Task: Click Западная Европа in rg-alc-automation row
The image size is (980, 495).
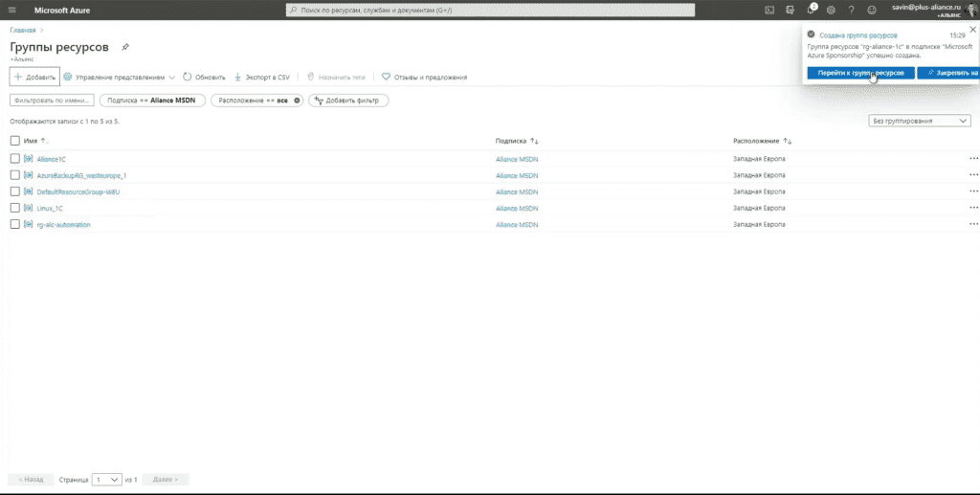Action: tap(759, 224)
